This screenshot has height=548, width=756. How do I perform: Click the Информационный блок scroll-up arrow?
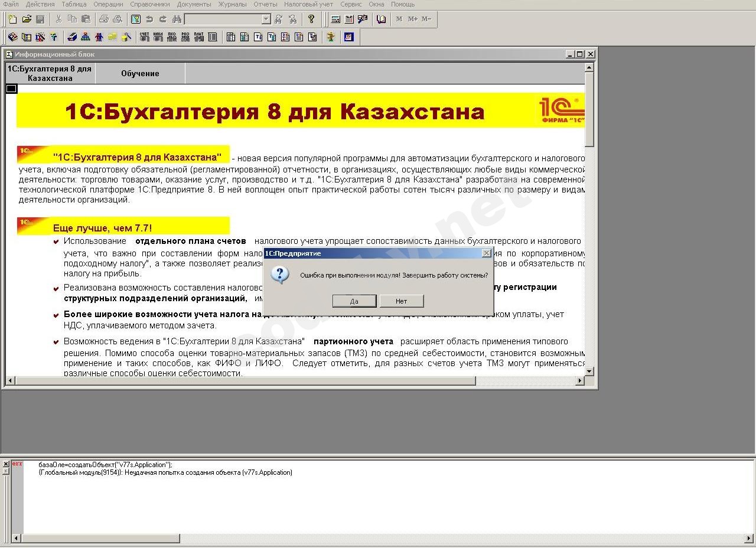tap(589, 68)
